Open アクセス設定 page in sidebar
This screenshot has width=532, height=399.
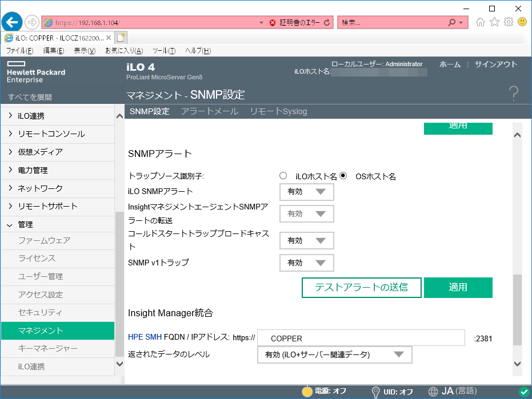(58, 295)
